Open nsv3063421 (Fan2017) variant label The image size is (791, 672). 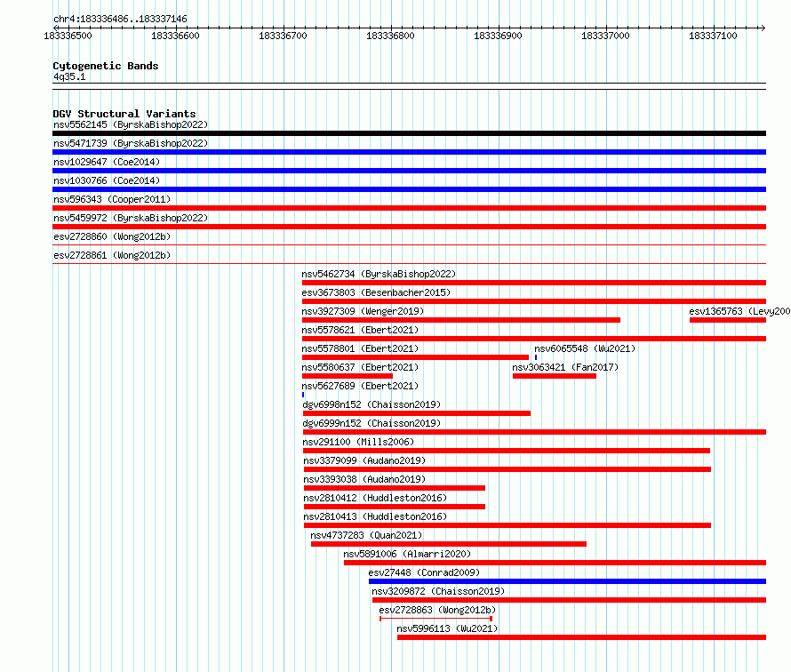565,367
